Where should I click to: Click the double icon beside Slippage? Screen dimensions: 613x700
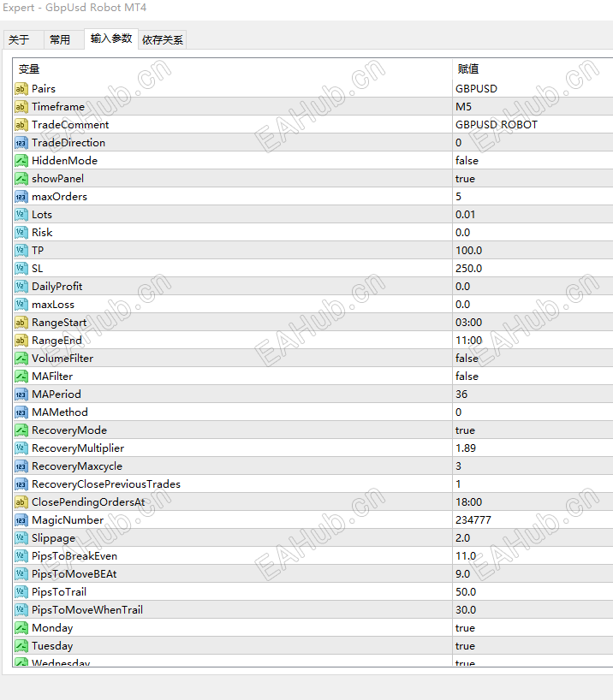(x=21, y=538)
